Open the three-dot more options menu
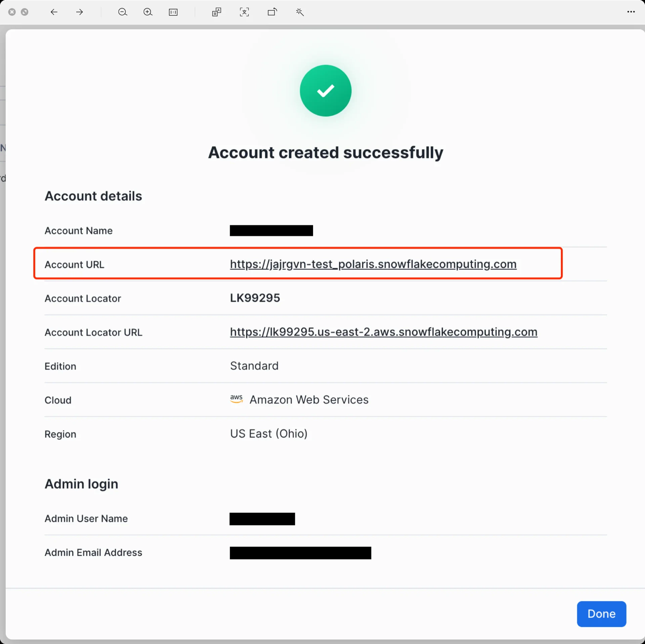 coord(631,12)
